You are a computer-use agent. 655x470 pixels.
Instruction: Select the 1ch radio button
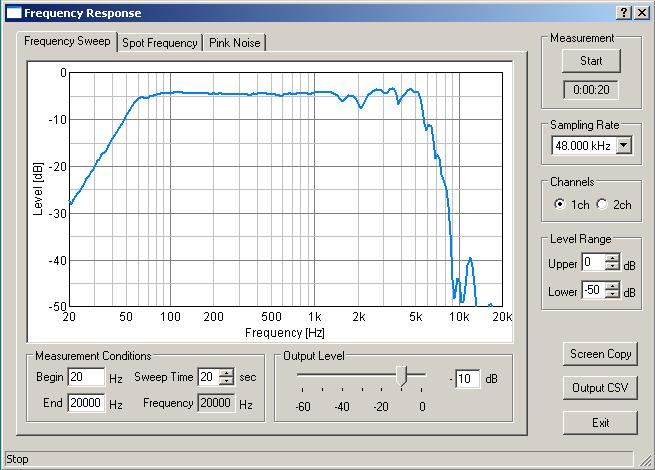pos(559,204)
